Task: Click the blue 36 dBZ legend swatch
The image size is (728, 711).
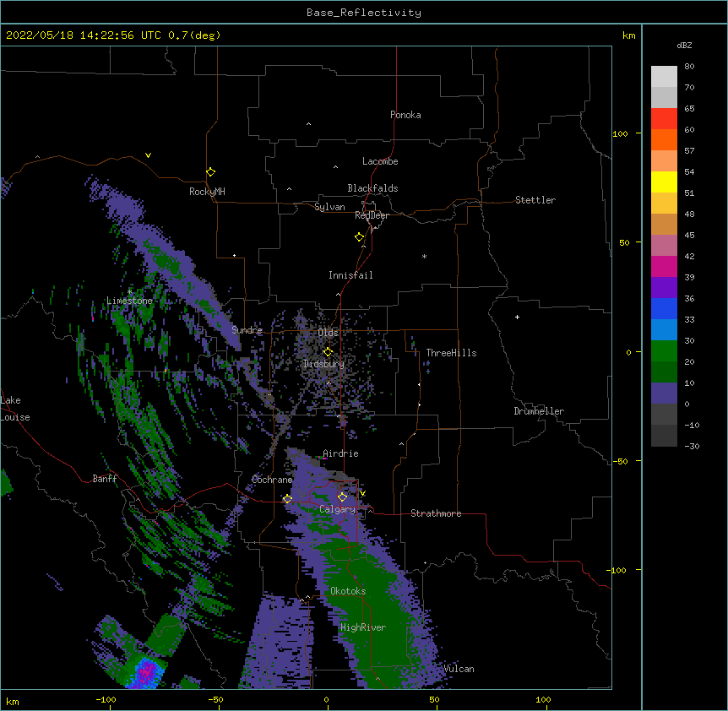Action: pyautogui.click(x=664, y=308)
